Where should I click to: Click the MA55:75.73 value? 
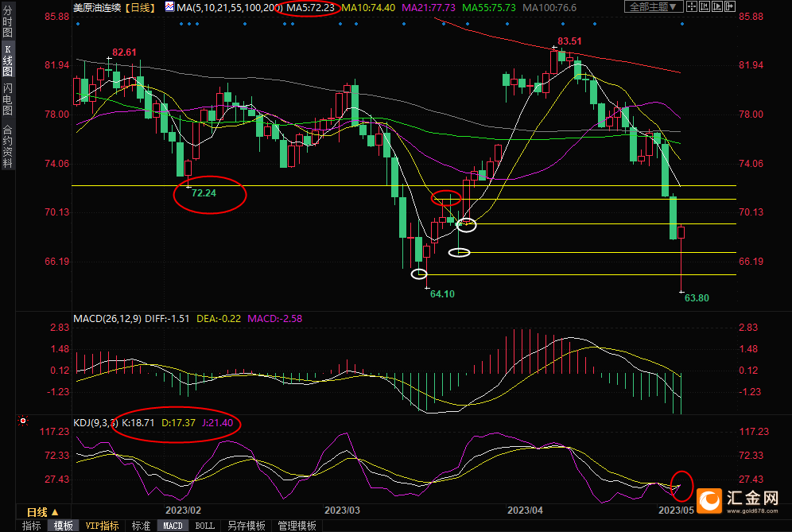click(x=489, y=8)
